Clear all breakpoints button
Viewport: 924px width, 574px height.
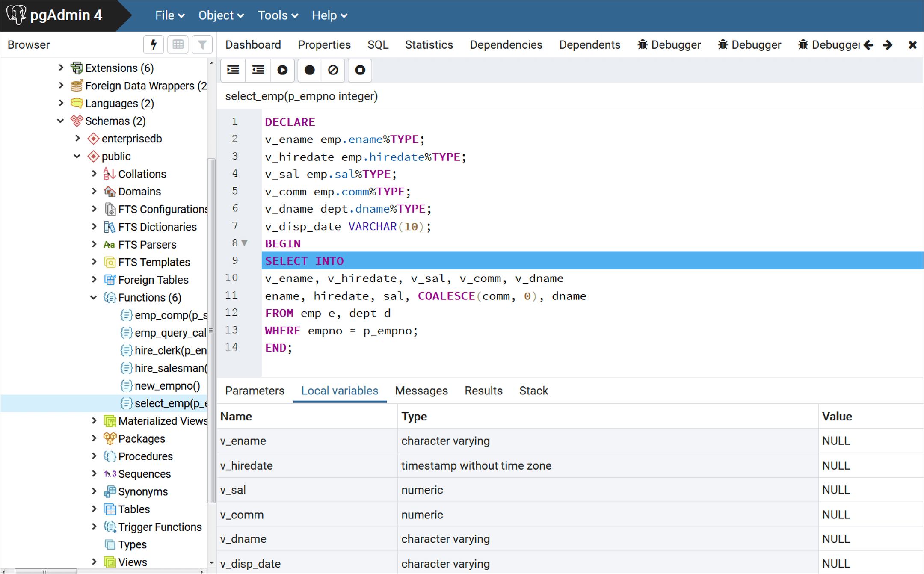333,70
